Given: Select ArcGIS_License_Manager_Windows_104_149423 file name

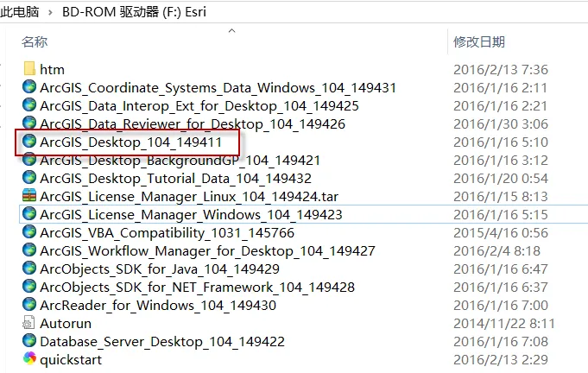Looking at the screenshot, I should pos(191,215).
